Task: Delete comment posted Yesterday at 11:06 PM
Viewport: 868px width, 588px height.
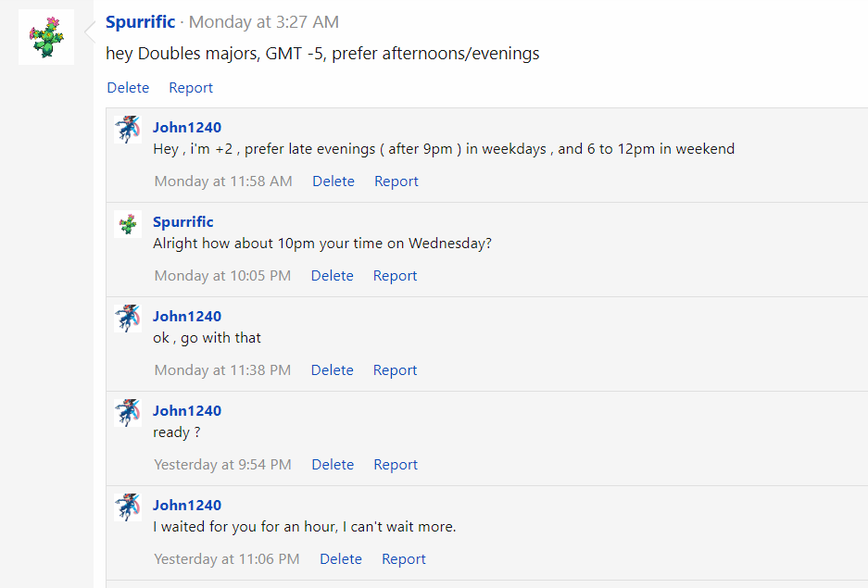Action: [x=341, y=559]
